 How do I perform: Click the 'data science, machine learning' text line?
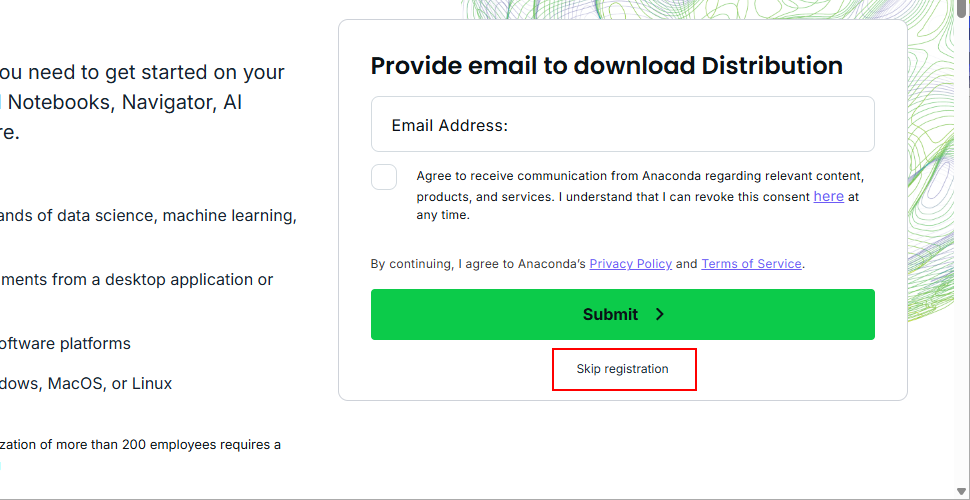[148, 215]
